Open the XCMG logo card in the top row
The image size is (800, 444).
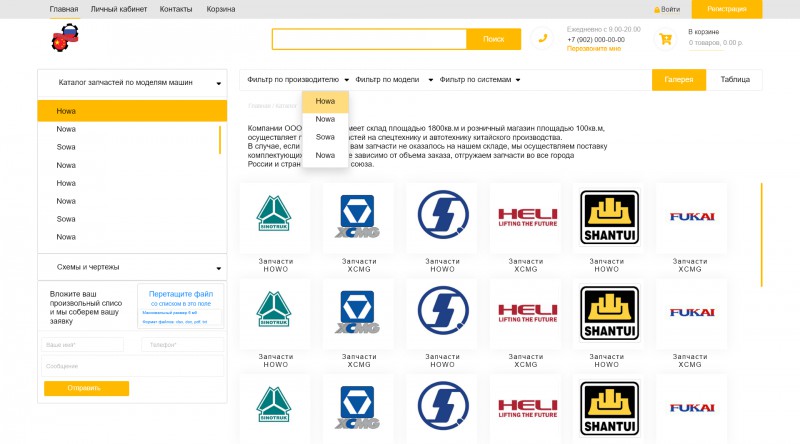coord(357,216)
